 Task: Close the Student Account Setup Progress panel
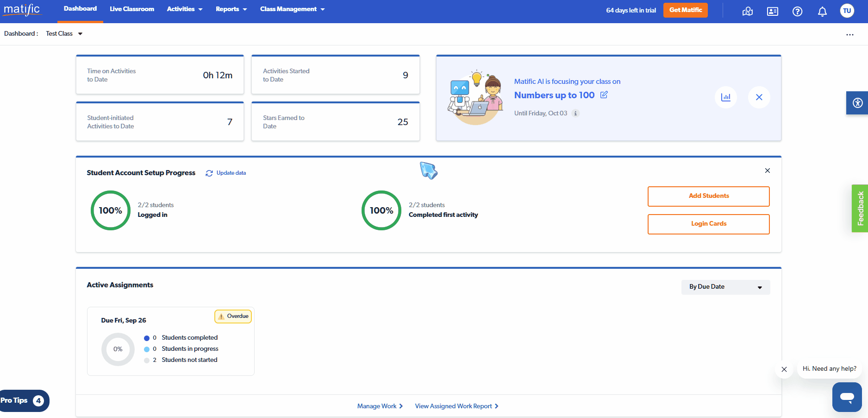767,171
